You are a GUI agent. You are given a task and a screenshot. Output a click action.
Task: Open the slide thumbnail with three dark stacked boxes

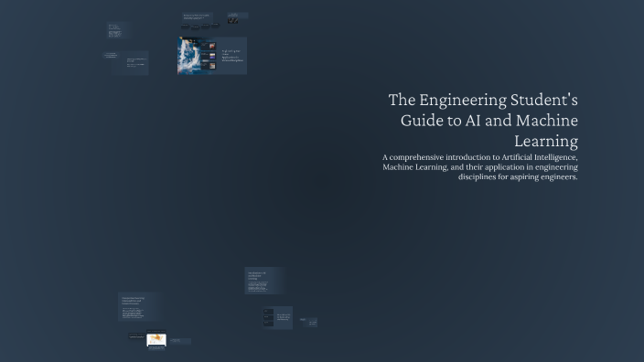tap(278, 318)
